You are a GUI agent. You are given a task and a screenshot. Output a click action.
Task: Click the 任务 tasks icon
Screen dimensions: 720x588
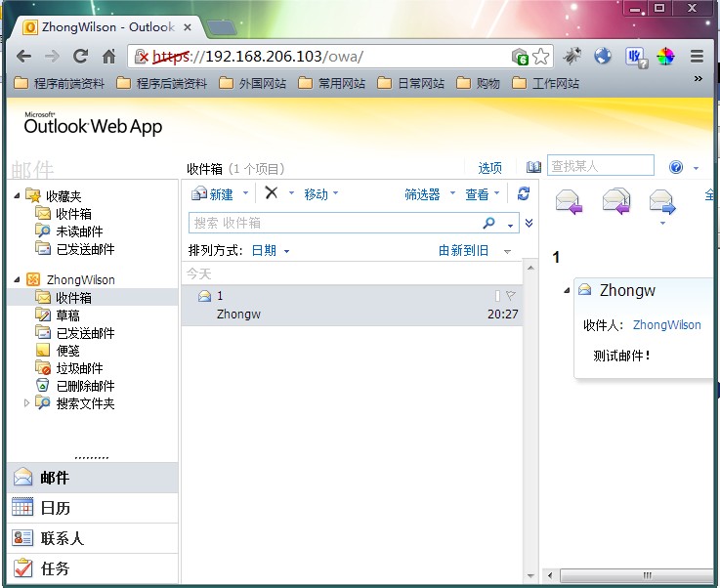22,567
